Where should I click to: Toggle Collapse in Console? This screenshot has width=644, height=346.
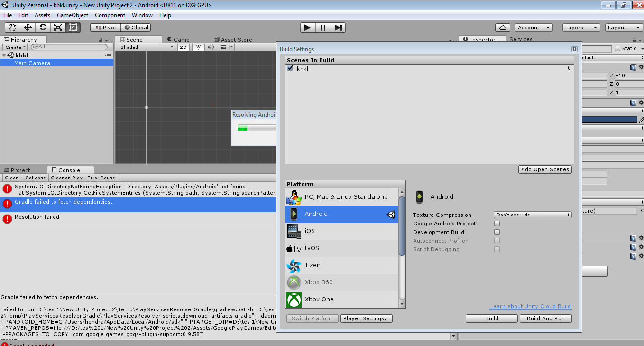pos(36,178)
